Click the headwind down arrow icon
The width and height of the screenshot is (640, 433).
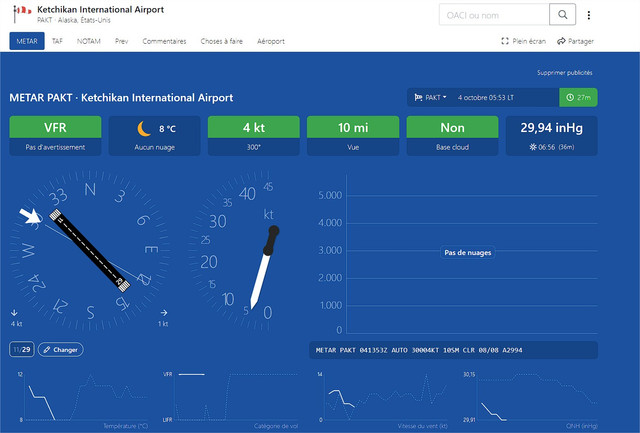(x=14, y=313)
